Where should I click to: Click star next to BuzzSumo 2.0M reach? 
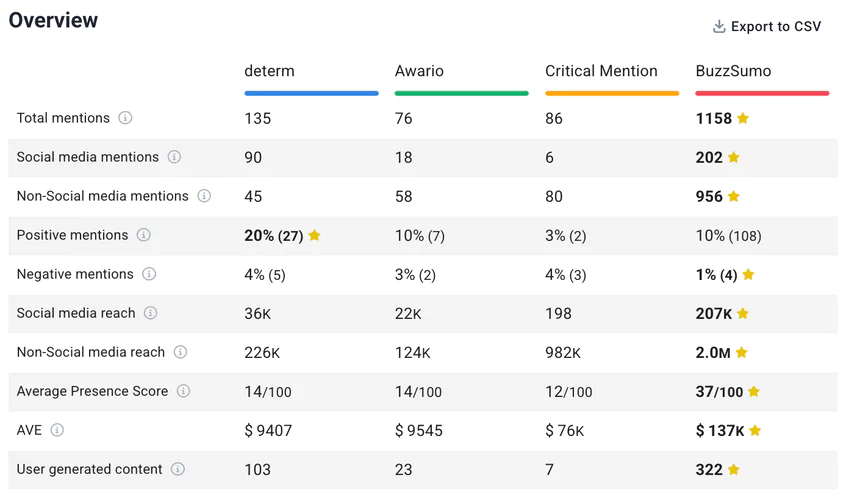point(742,352)
